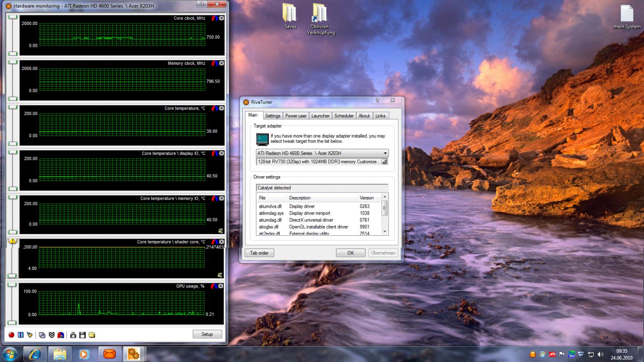Open the yellow folder icon in toolbar
The image size is (644, 362).
pyautogui.click(x=92, y=335)
